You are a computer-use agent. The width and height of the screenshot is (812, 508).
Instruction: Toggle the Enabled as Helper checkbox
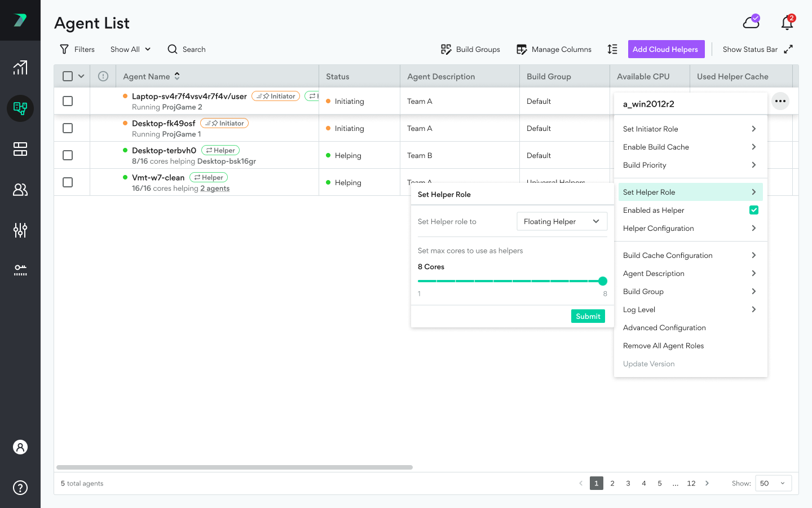[754, 210]
